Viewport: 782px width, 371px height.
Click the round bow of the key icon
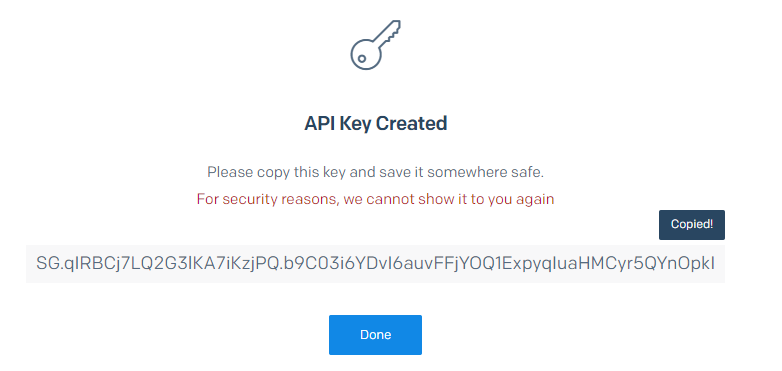point(366,55)
